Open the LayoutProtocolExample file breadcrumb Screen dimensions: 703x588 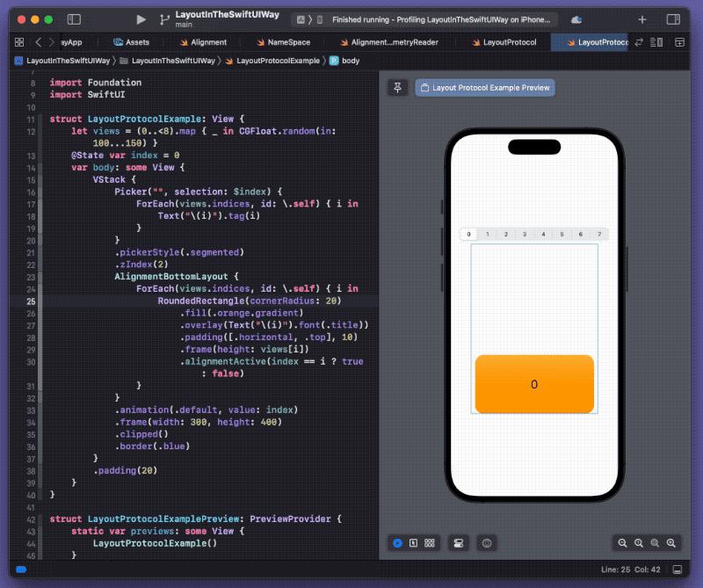coord(272,61)
